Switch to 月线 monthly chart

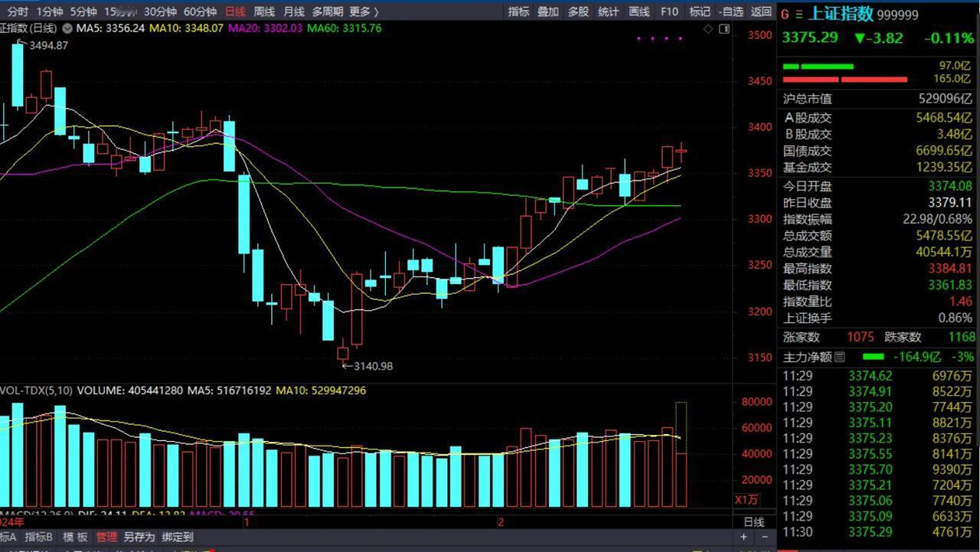pos(293,11)
